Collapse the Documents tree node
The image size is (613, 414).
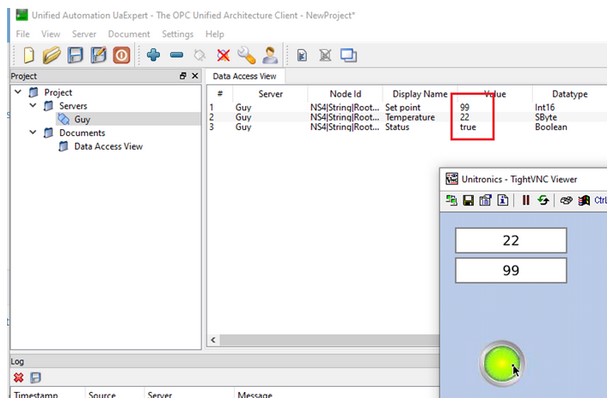pyautogui.click(x=33, y=133)
